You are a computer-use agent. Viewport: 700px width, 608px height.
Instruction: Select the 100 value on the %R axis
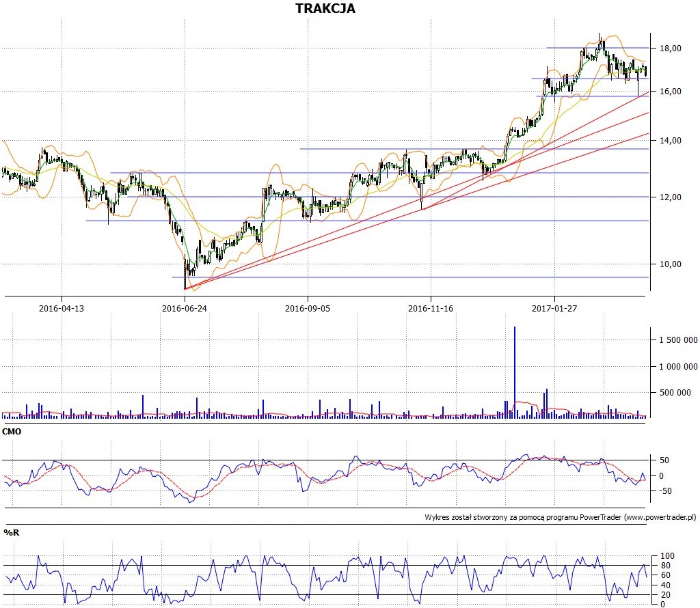[x=667, y=556]
